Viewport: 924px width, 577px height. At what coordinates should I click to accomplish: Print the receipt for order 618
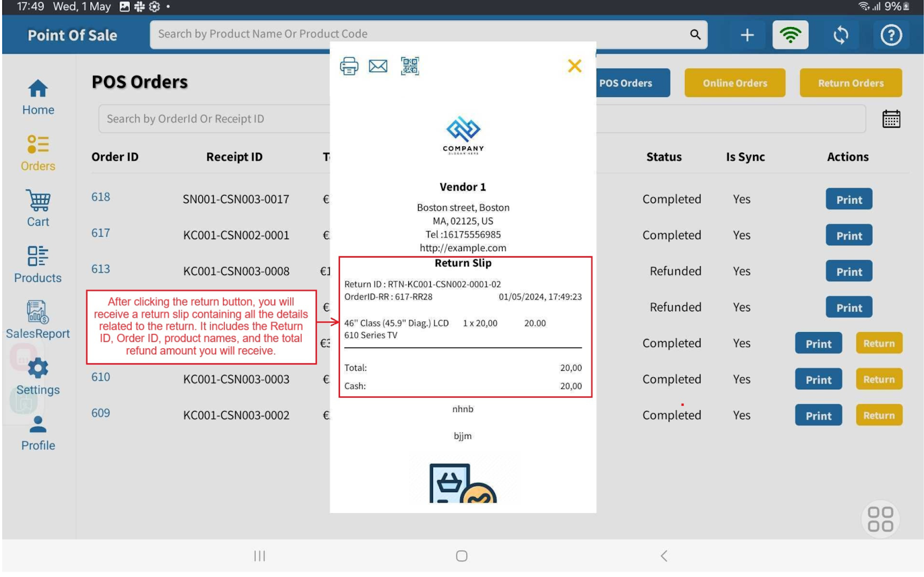click(x=848, y=200)
